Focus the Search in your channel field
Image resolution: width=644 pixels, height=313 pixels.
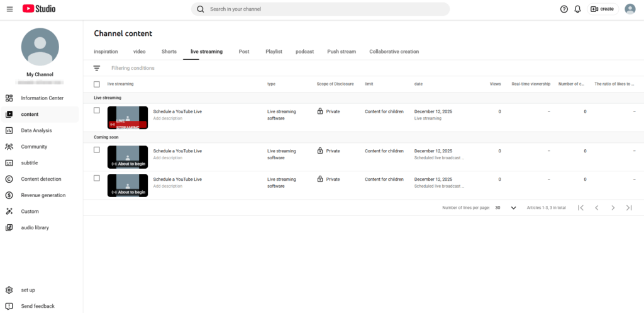(321, 9)
